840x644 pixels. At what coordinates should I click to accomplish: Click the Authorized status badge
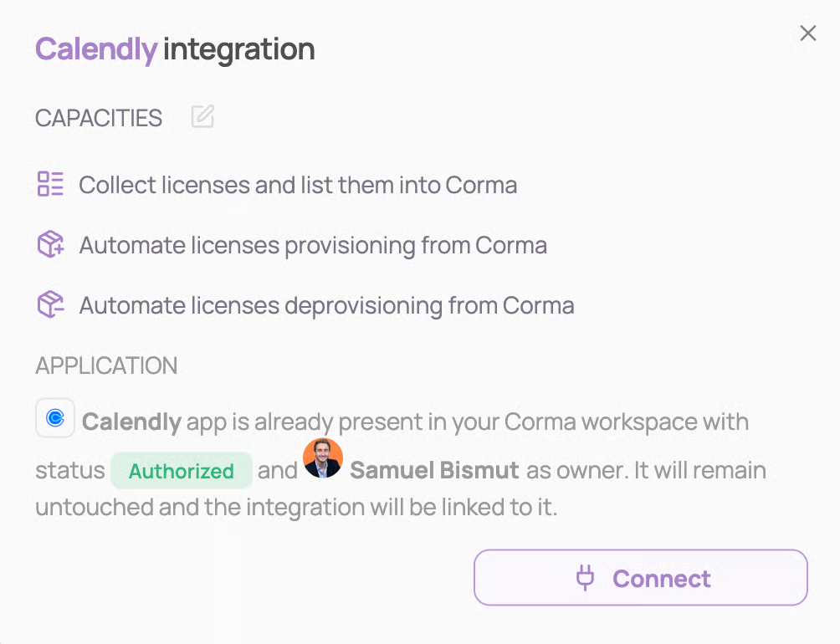(x=181, y=471)
